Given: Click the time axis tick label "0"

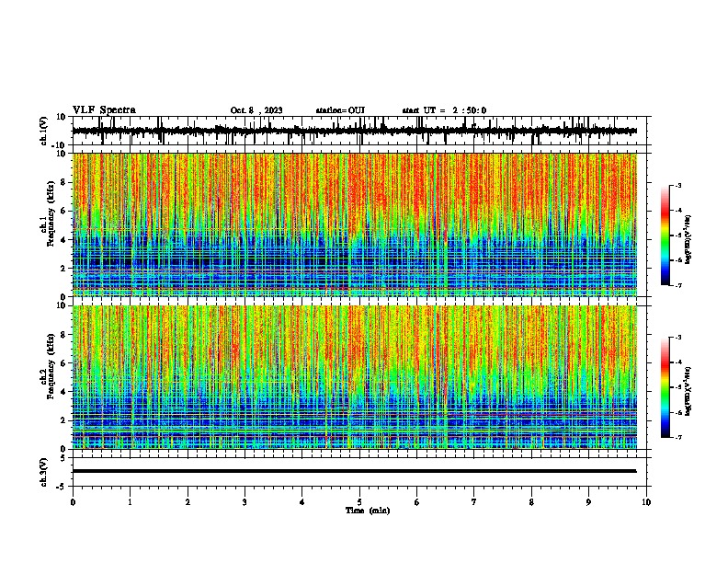Looking at the screenshot, I should [73, 502].
